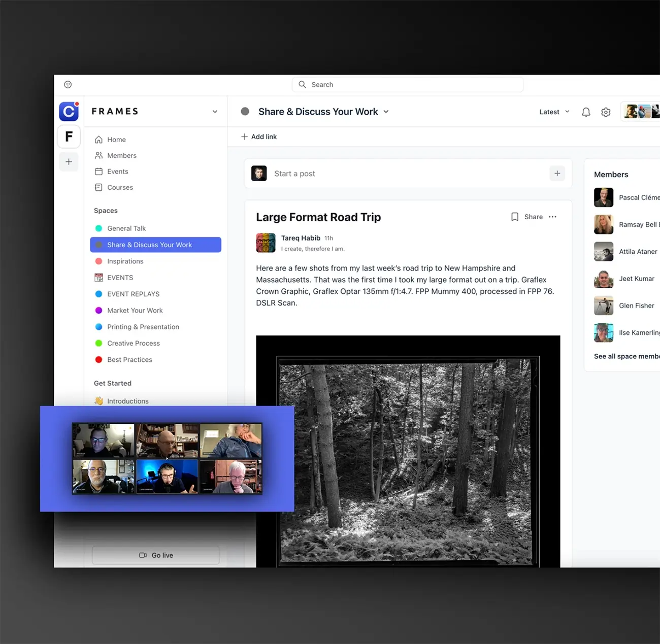Click plus icon in Start a post box
Viewport: 660px width, 644px height.
coord(557,174)
